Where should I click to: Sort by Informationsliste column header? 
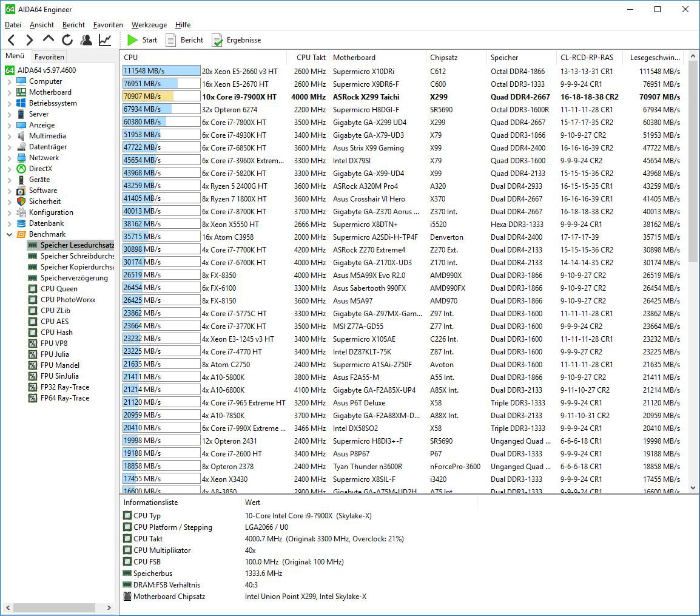[180, 503]
